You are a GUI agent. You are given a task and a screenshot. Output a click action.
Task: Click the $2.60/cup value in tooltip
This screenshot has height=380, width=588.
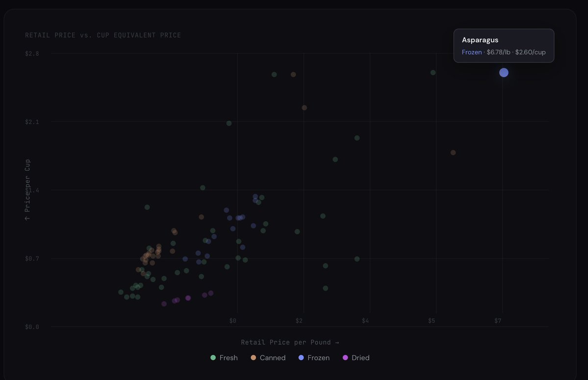click(x=530, y=52)
